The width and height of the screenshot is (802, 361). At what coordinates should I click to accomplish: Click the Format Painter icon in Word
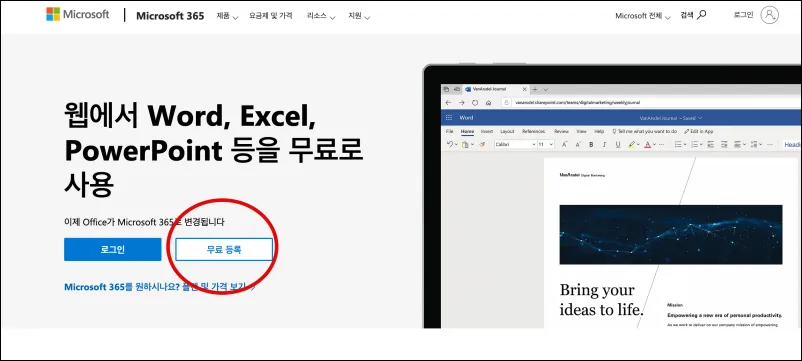pyautogui.click(x=482, y=144)
